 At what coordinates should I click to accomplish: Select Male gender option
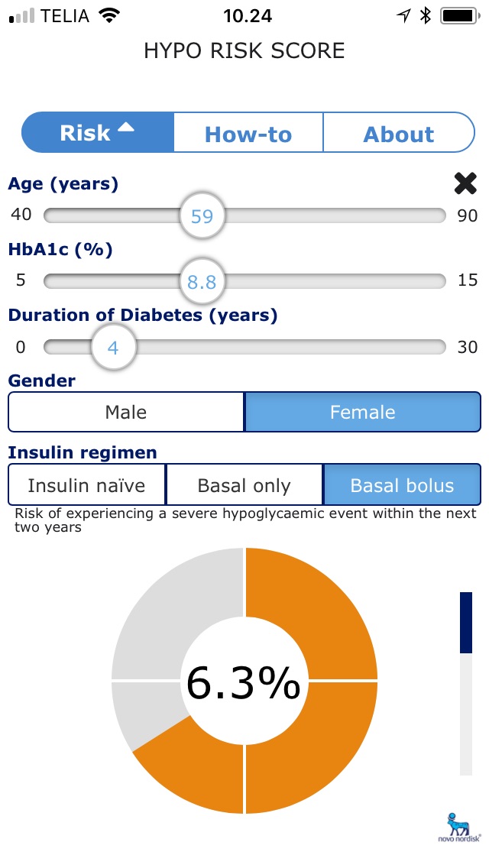(x=126, y=412)
